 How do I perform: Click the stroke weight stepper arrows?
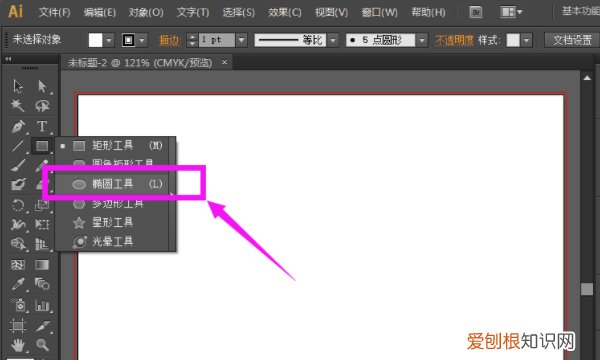point(192,40)
